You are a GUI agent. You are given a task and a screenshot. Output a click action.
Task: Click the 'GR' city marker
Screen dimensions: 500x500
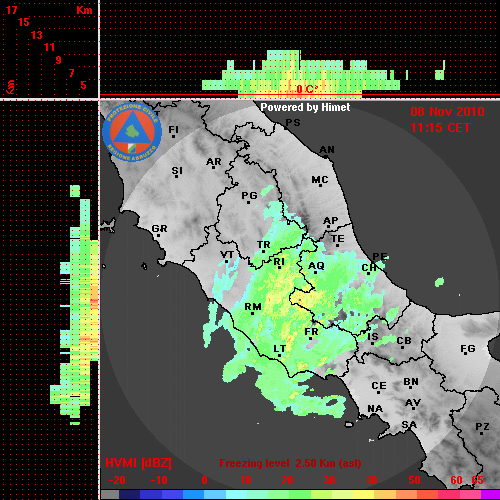[x=159, y=230]
